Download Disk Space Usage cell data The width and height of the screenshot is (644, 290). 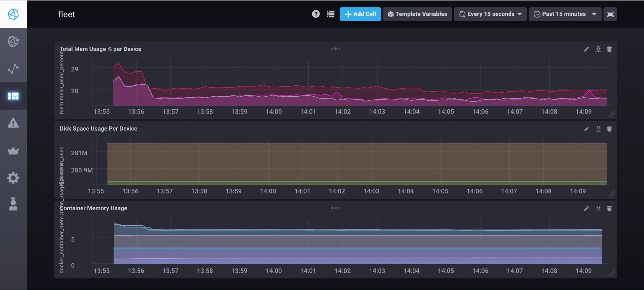coord(598,129)
